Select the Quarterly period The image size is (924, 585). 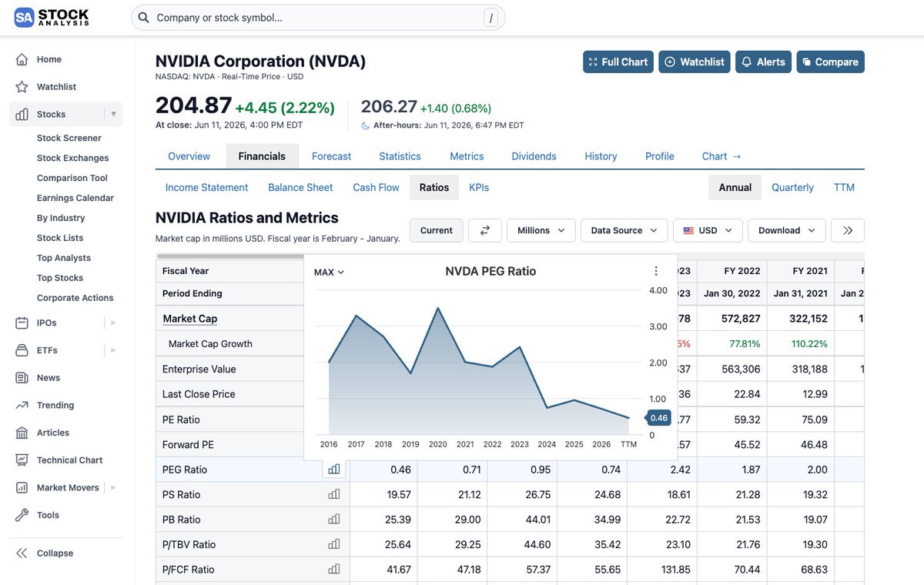coord(792,187)
